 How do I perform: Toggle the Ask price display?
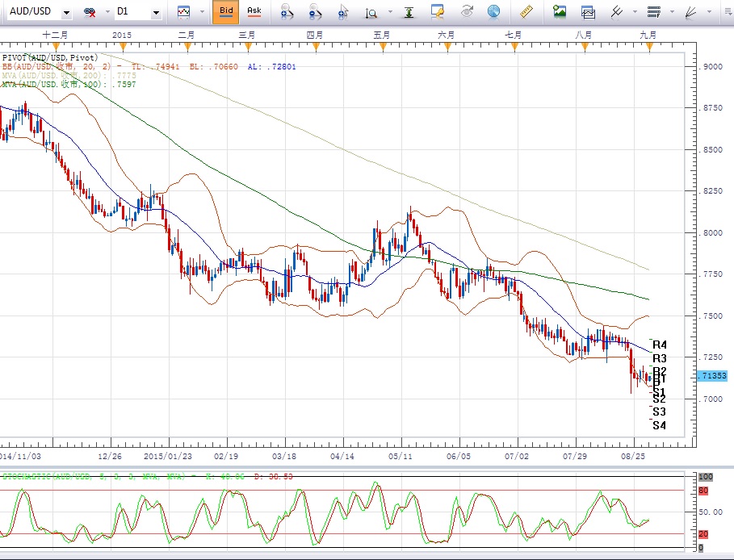254,12
